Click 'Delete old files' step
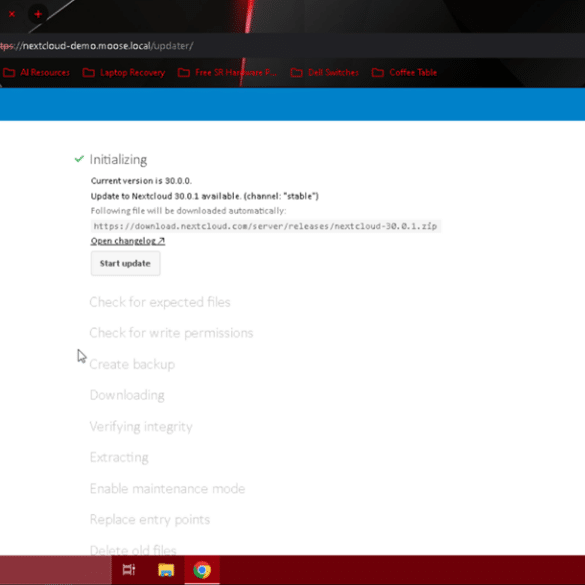The width and height of the screenshot is (585, 585). point(133,550)
